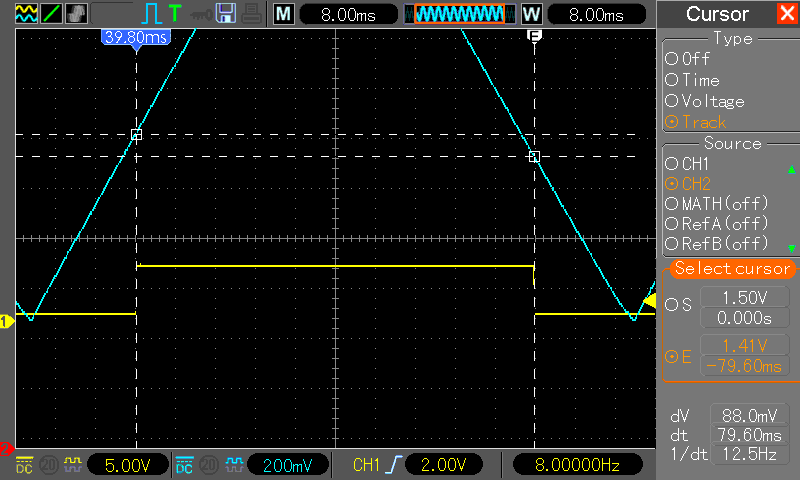800x480 pixels.
Task: Click the dual waveform display icon
Action: click(x=27, y=13)
